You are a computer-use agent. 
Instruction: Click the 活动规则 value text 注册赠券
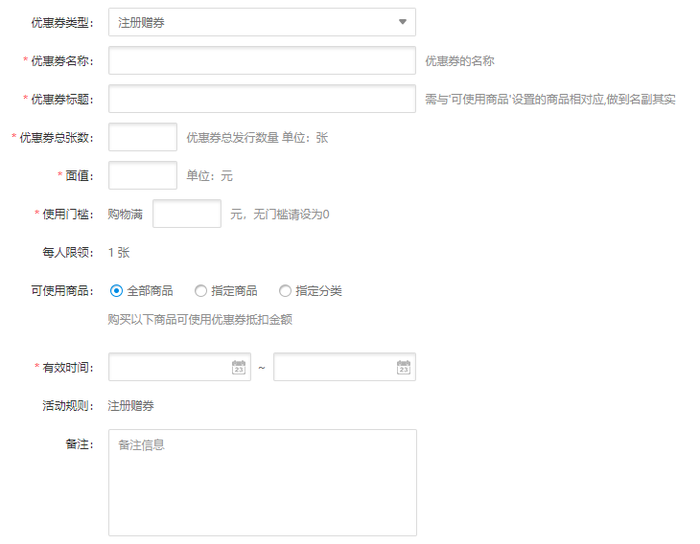tap(131, 406)
